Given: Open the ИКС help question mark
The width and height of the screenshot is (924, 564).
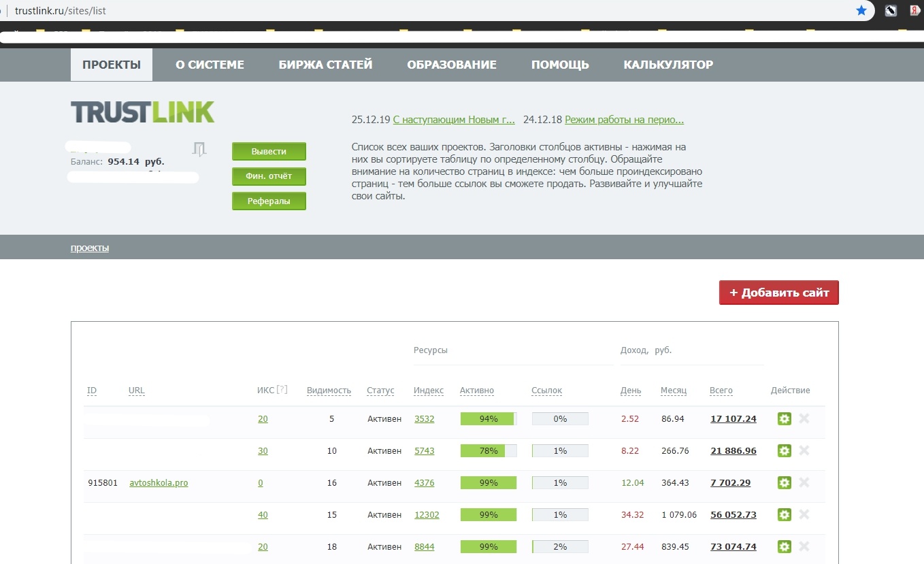Looking at the screenshot, I should (x=282, y=390).
